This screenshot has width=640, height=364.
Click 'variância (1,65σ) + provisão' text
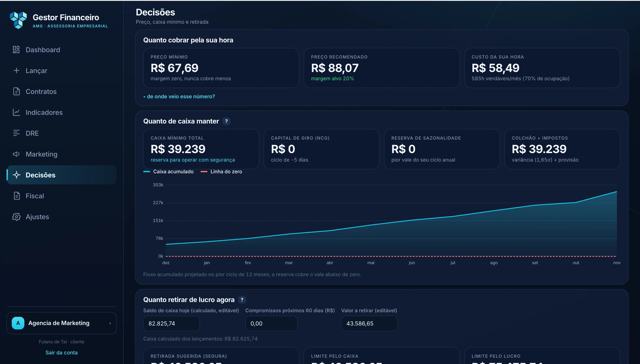[x=545, y=160]
